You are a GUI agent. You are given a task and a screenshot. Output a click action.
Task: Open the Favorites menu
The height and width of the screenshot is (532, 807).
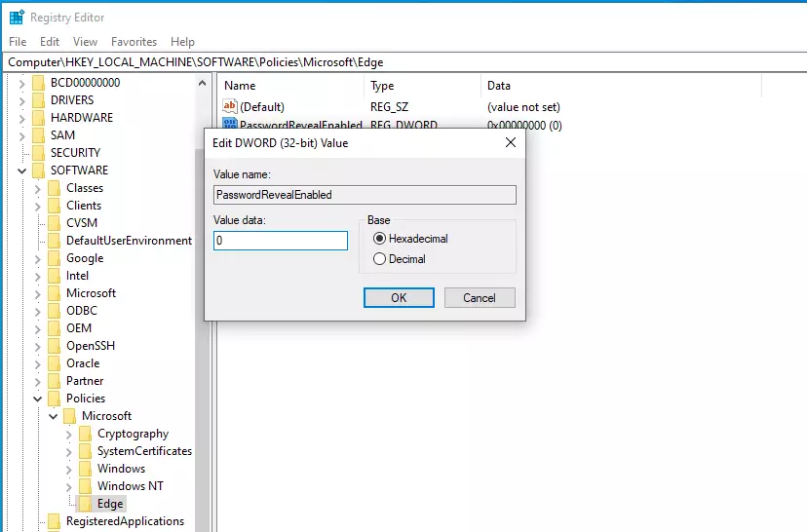(134, 42)
